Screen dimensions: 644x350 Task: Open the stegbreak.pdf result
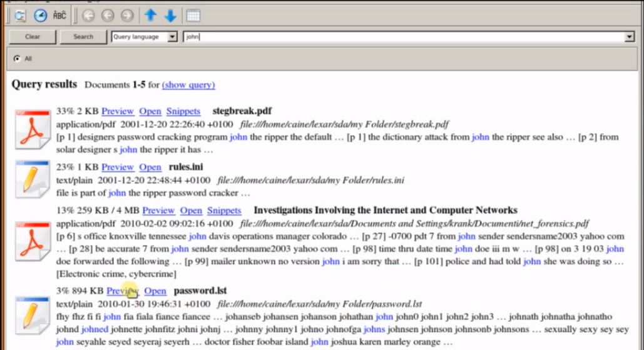point(150,111)
